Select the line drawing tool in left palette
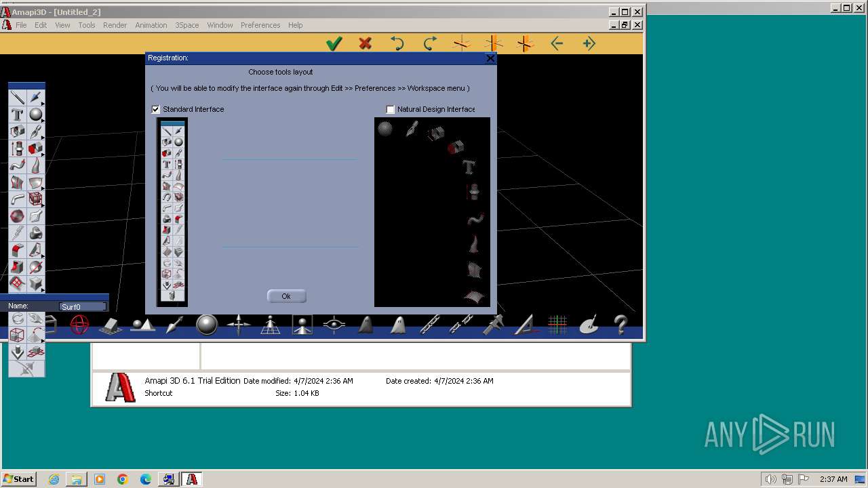The image size is (868, 488). 17,98
